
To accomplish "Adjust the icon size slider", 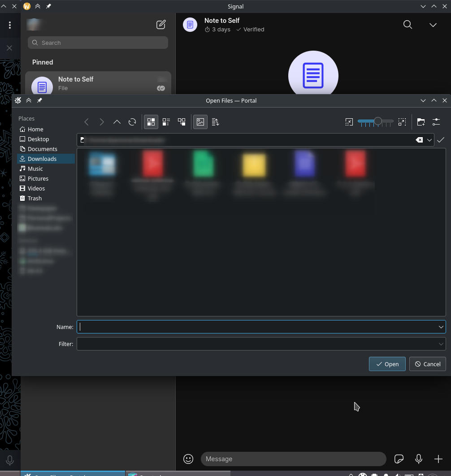I will [x=378, y=121].
